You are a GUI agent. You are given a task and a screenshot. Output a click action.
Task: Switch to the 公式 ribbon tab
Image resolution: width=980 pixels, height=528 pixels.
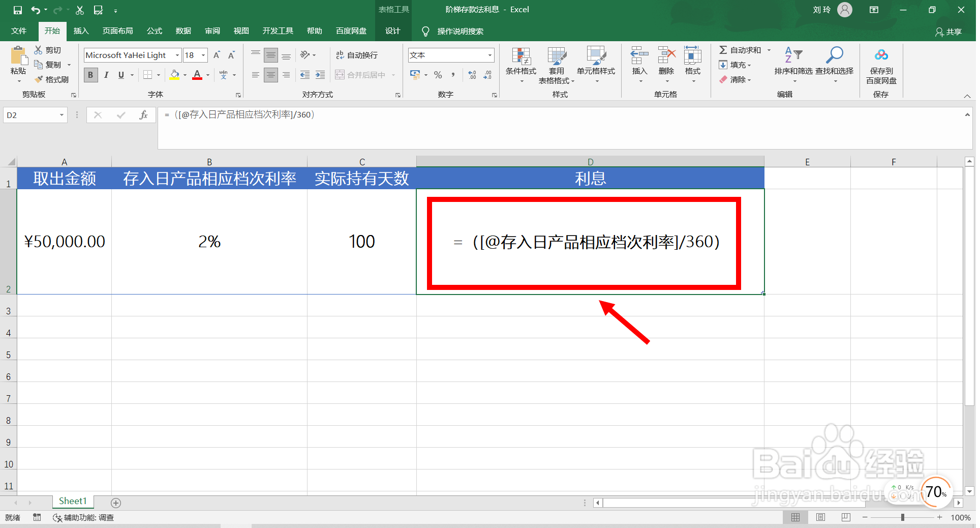pyautogui.click(x=154, y=31)
